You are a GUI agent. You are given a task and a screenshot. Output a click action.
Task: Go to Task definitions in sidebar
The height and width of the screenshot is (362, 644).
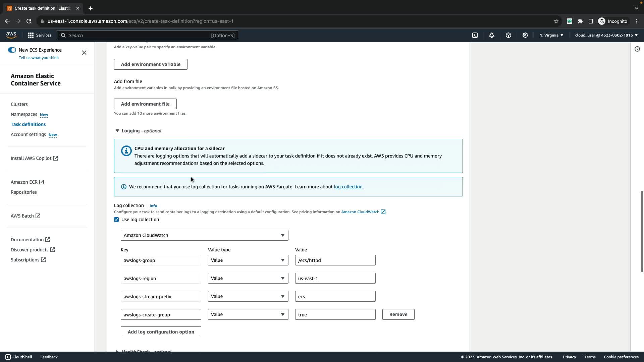click(x=28, y=124)
